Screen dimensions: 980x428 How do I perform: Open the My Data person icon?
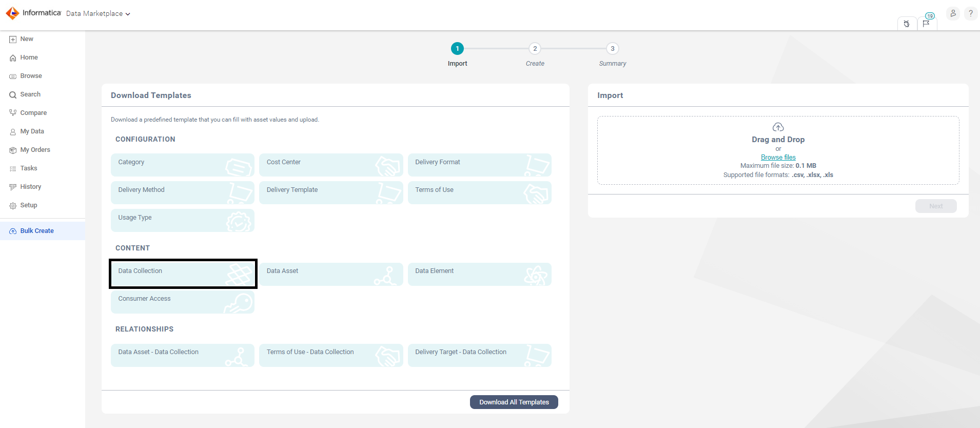click(13, 132)
